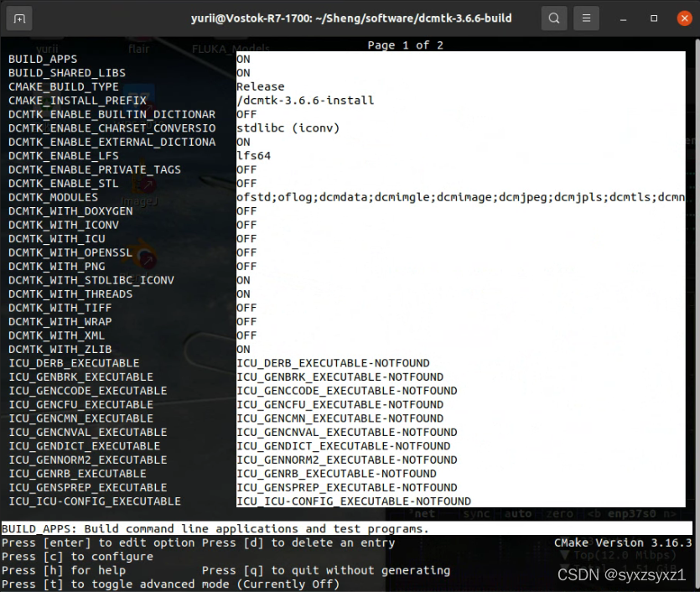This screenshot has height=592, width=700.
Task: Select the ICU_GENSPREP_EXECUTABLE option name
Action: click(x=88, y=488)
